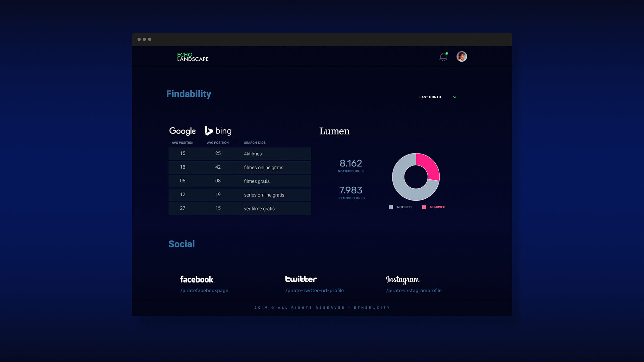Viewport: 644px width, 362px height.
Task: Open the /pirate-instagramprofile link
Action: click(x=414, y=291)
